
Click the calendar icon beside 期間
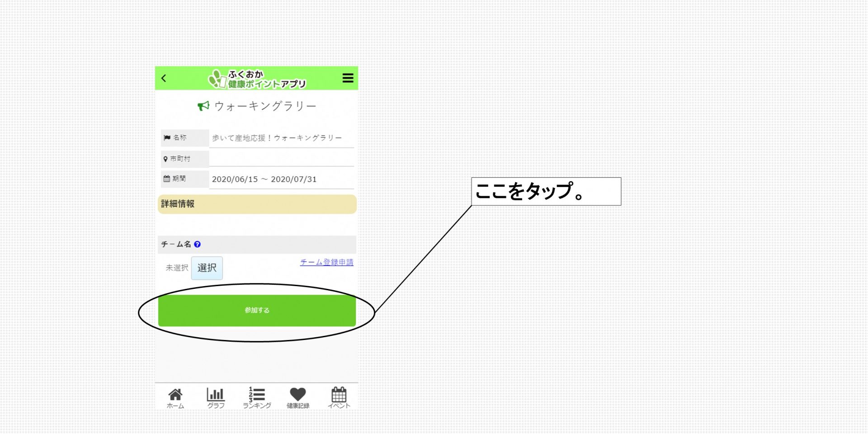(x=166, y=179)
